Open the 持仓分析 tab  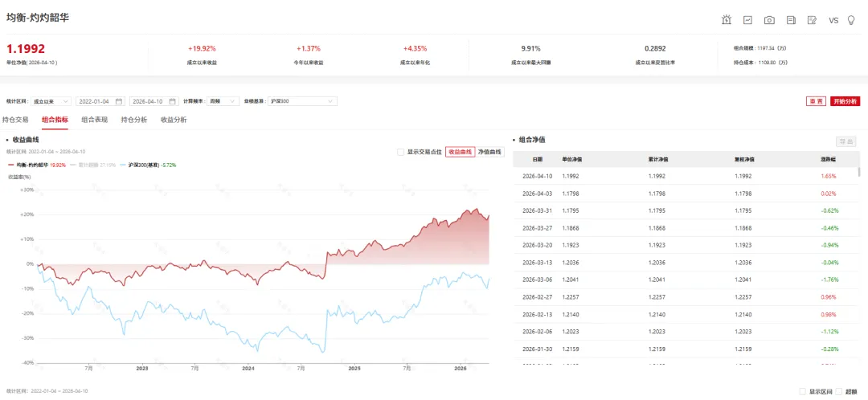click(x=134, y=120)
